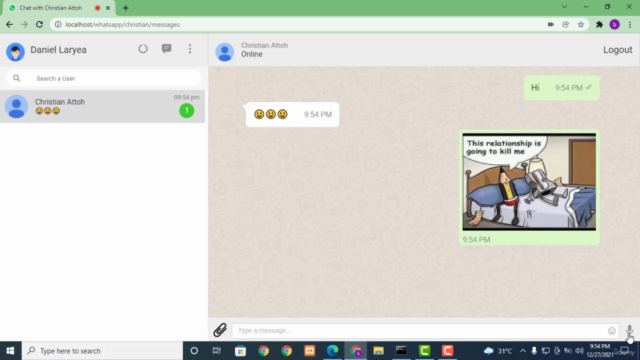This screenshot has width=640, height=360.
Task: Open Windows Start menu
Action: 10,351
